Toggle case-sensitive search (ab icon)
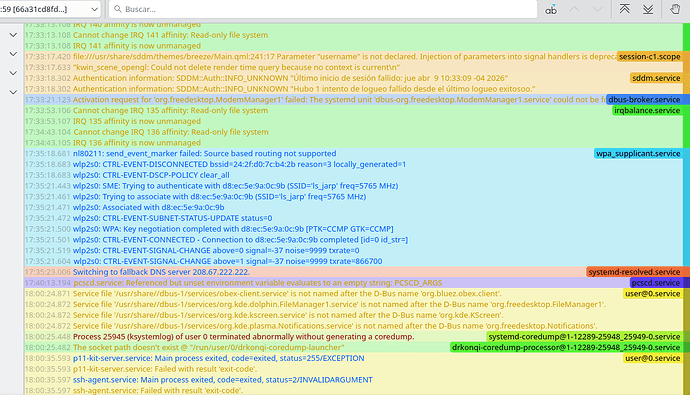The width and height of the screenshot is (690, 395). 551,9
